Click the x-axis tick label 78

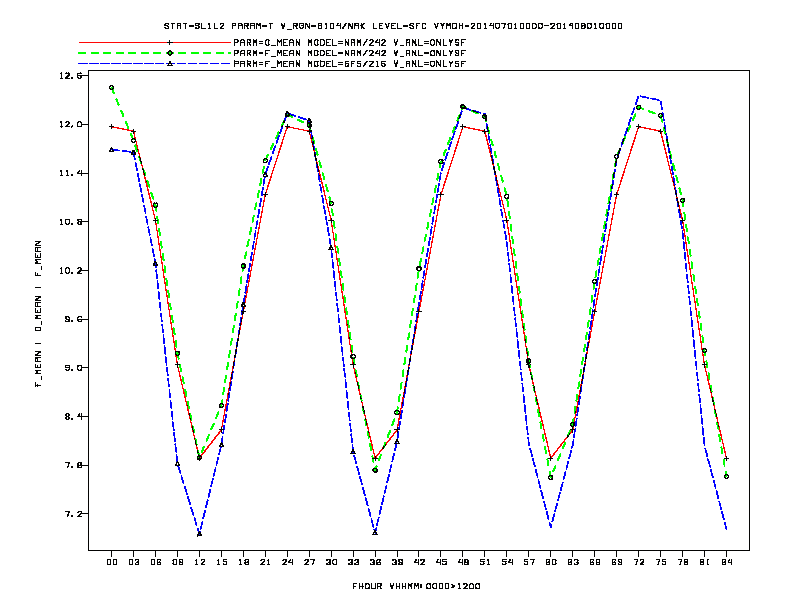click(x=682, y=562)
